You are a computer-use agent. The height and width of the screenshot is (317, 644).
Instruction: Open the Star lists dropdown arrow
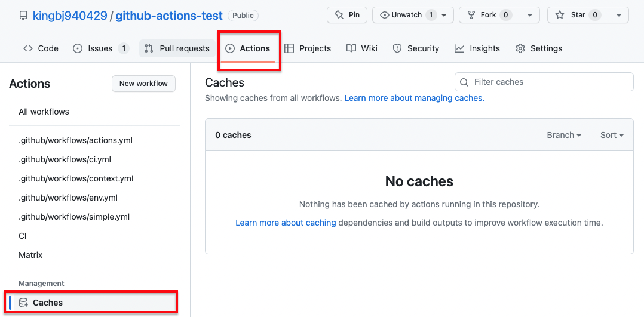(x=619, y=15)
